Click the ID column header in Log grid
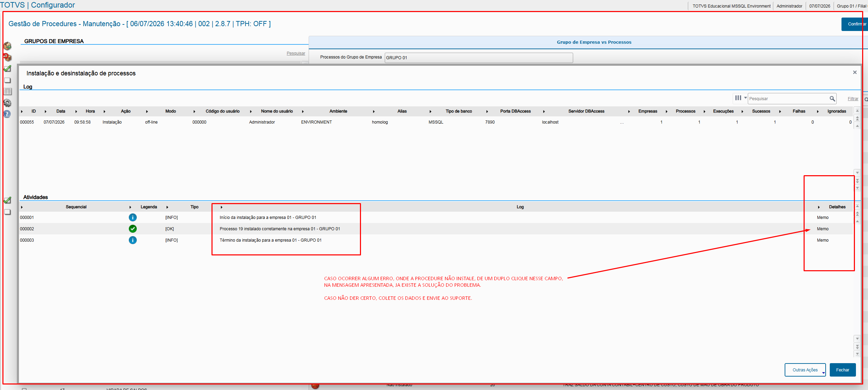 (34, 111)
